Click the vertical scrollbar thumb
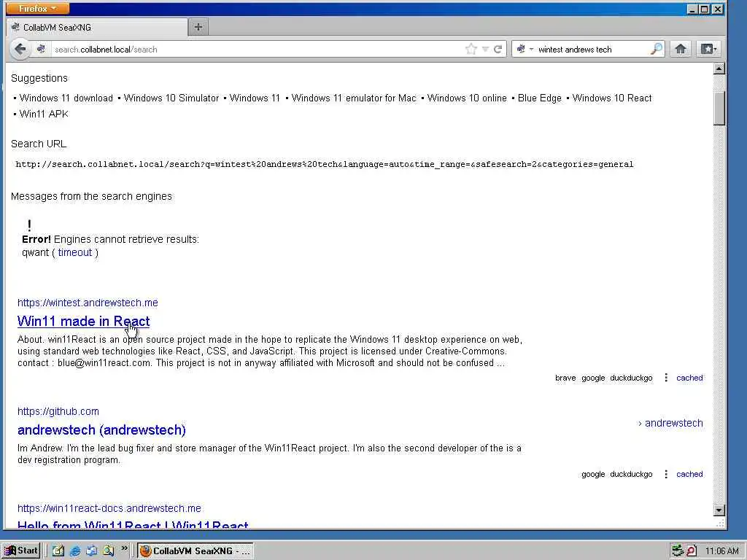 pos(719,108)
